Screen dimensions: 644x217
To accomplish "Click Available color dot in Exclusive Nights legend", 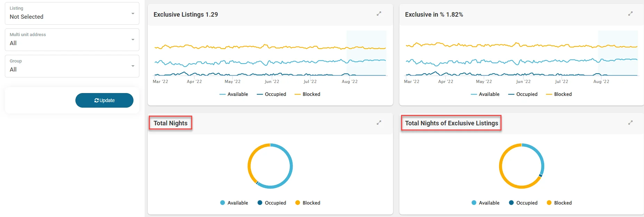I will [x=474, y=203].
